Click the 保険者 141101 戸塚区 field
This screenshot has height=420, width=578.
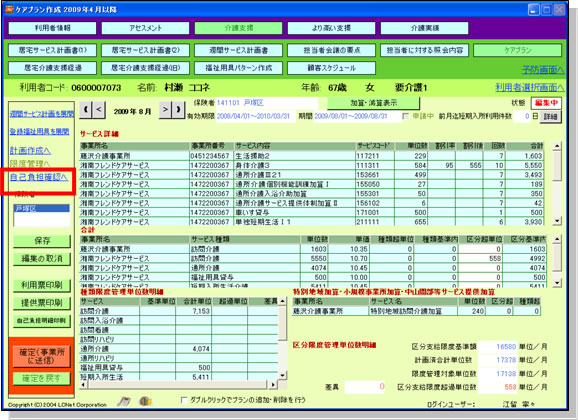tap(267, 103)
